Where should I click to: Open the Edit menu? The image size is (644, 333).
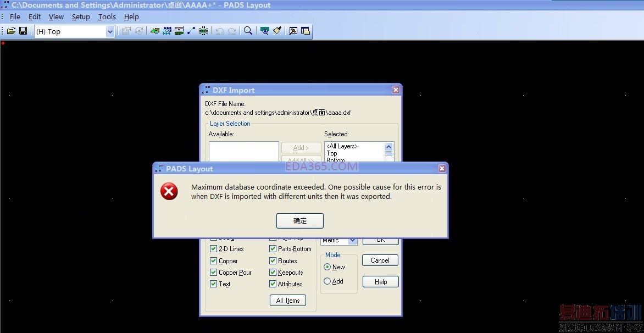(35, 17)
